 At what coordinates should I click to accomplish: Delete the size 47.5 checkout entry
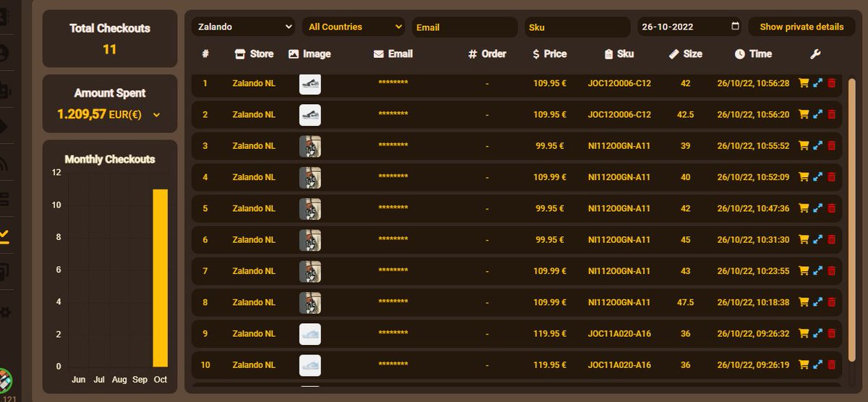click(831, 302)
